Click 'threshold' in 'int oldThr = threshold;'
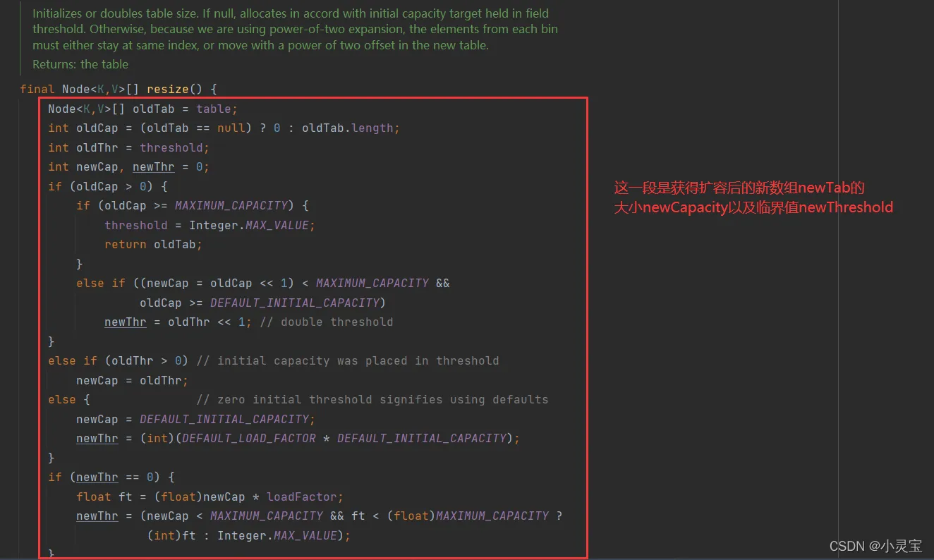934x560 pixels. tap(171, 147)
